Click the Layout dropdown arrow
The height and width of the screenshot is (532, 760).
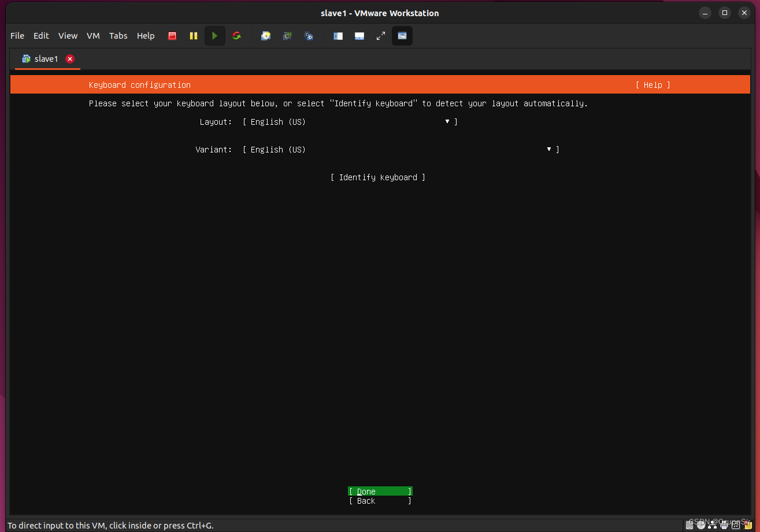447,122
